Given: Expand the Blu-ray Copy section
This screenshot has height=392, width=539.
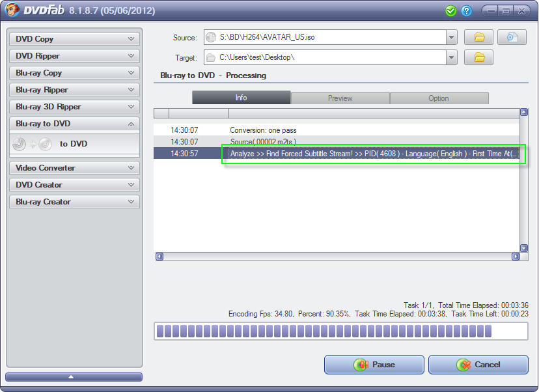Looking at the screenshot, I should [x=74, y=73].
